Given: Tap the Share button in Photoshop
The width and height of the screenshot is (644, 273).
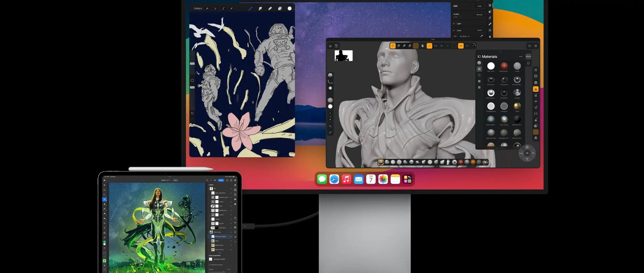Looking at the screenshot, I should (x=221, y=180).
